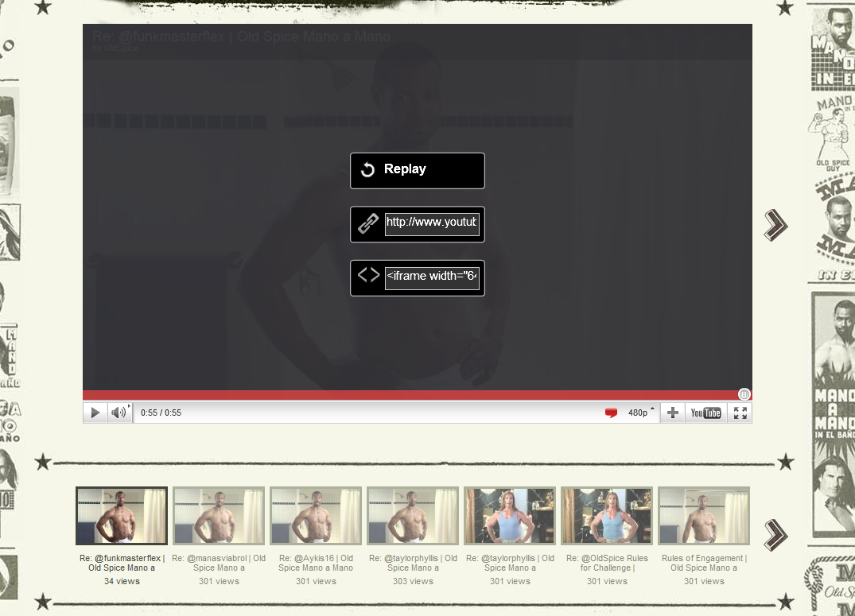Click the 'by OldSpice' channel link
This screenshot has height=616, width=855.
pyautogui.click(x=115, y=48)
